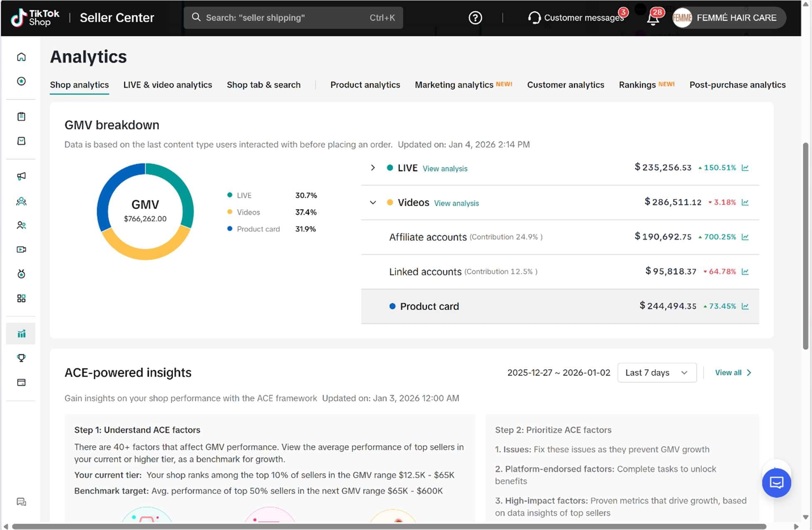Click the scroll-right arrow of horizontal scrollbar
The width and height of the screenshot is (812, 530).
[x=796, y=526]
